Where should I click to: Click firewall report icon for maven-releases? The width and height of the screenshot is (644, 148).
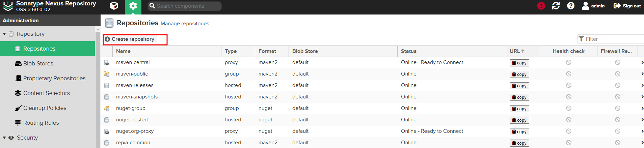(617, 85)
